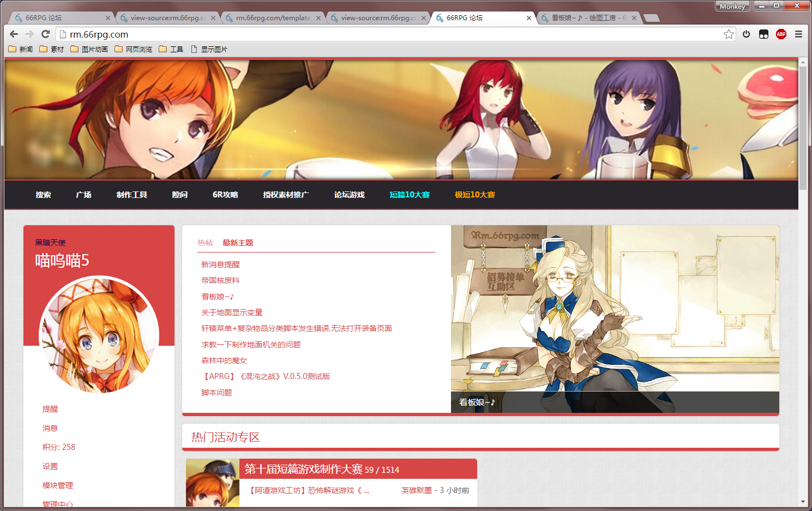Open 第十届短篇游戏制作大赛 forum heading

303,469
